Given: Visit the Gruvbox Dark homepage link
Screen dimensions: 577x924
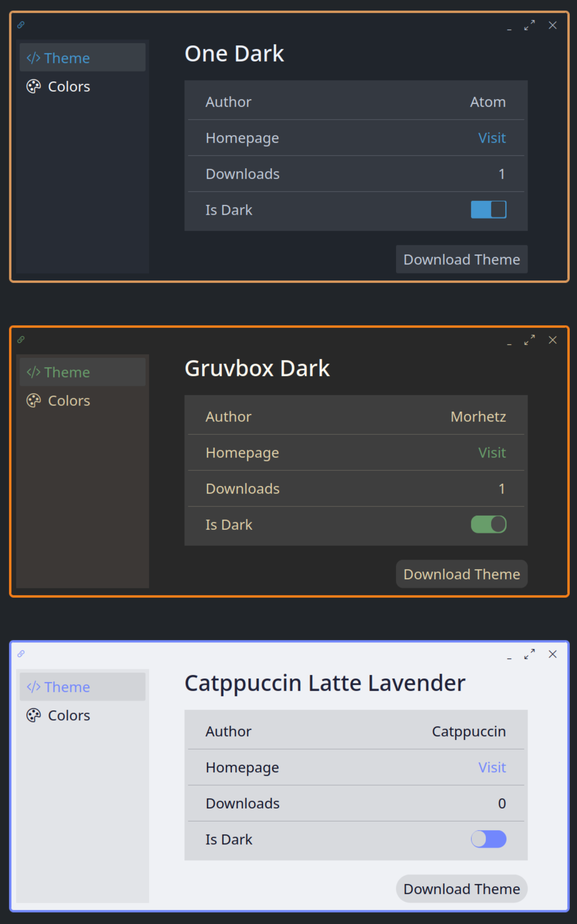Looking at the screenshot, I should [x=492, y=453].
